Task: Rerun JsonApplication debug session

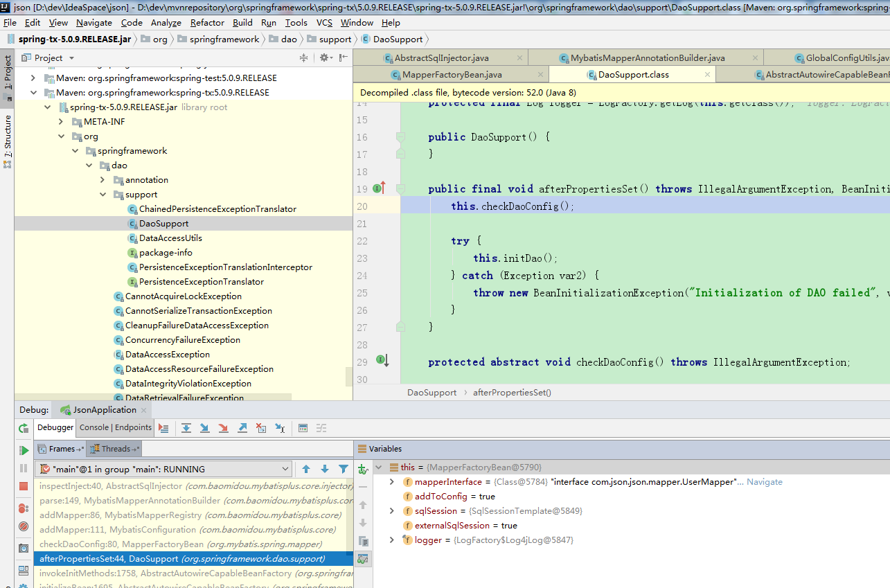Action: point(24,428)
